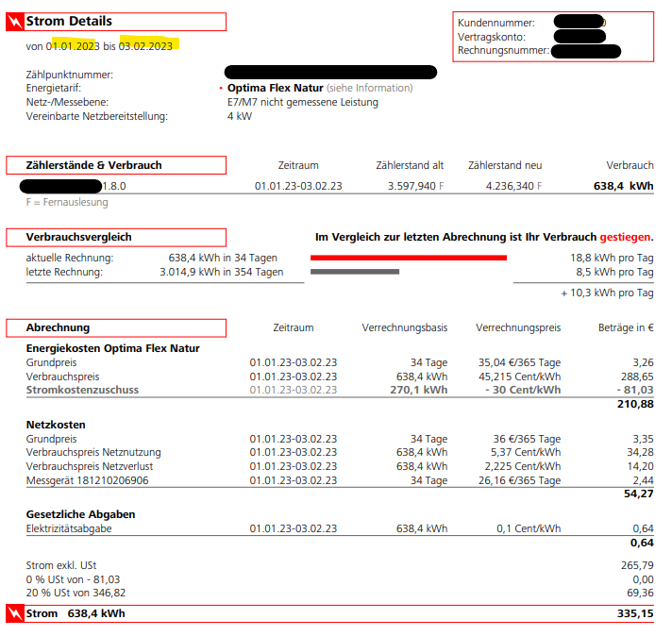This screenshot has height=636, width=672.
Task: Click the new meter reading 4.236,340
Action: pos(509,186)
